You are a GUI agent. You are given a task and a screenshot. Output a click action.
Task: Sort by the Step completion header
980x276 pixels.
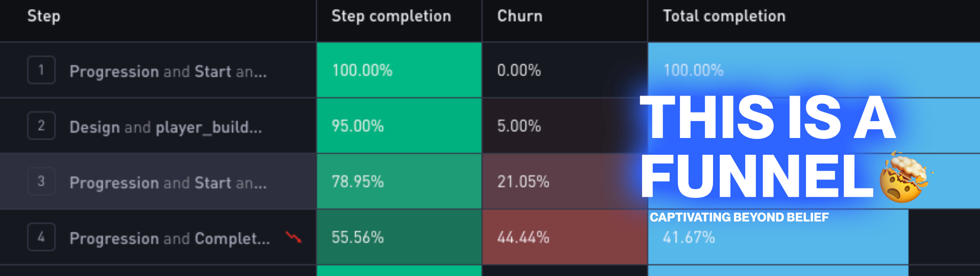[x=391, y=16]
